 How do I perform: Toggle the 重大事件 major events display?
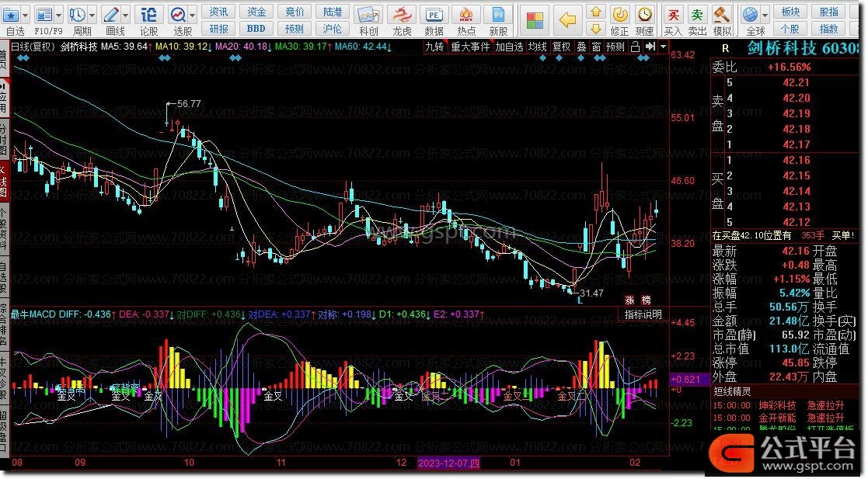[x=471, y=47]
